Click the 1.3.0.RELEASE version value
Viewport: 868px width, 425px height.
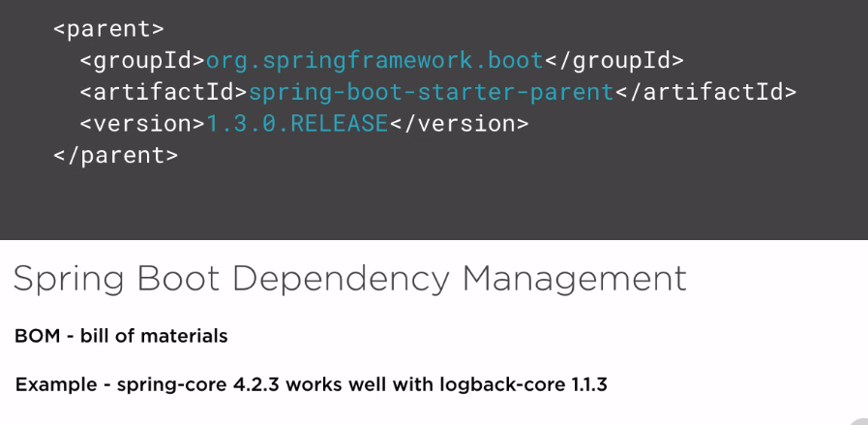tap(297, 124)
